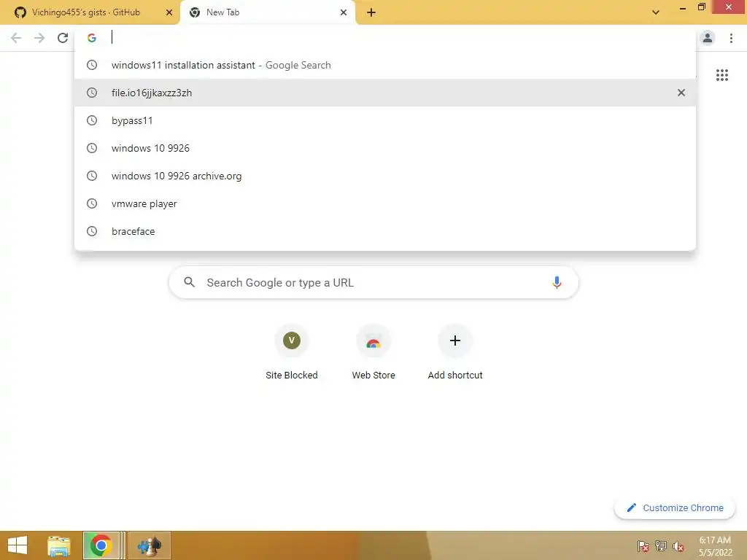Open the taskbar clock 6:17 AM
The width and height of the screenshot is (747, 560).
coord(715,546)
